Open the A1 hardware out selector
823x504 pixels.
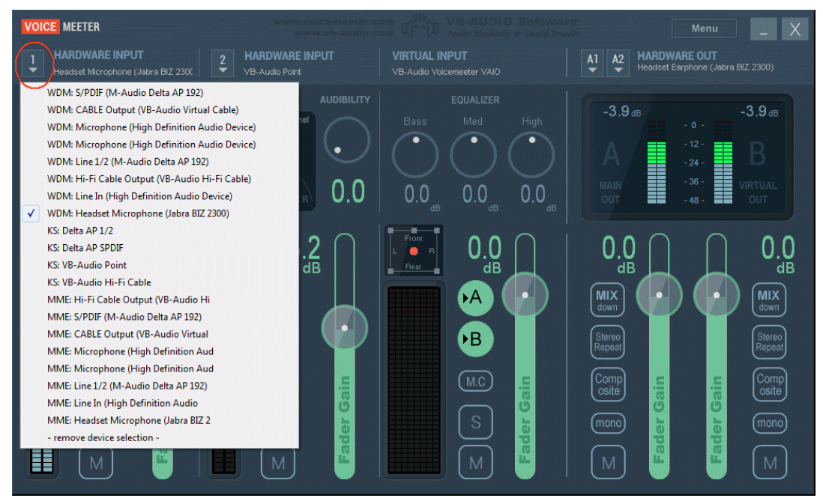[x=593, y=64]
